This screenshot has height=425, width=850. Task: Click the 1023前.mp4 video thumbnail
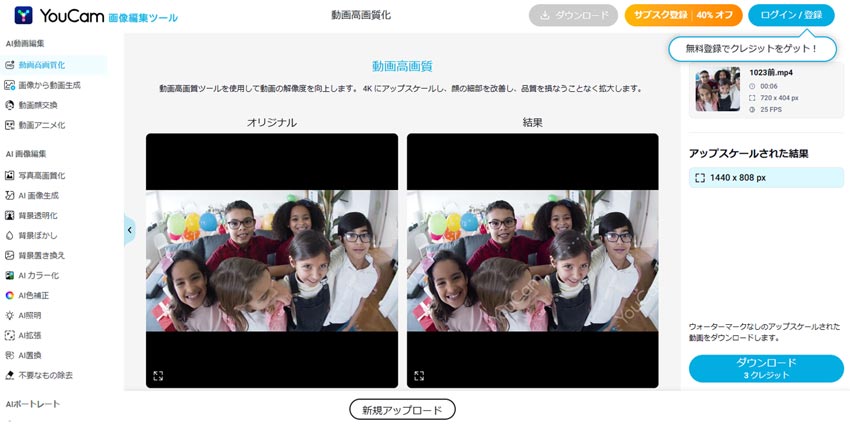pos(718,89)
